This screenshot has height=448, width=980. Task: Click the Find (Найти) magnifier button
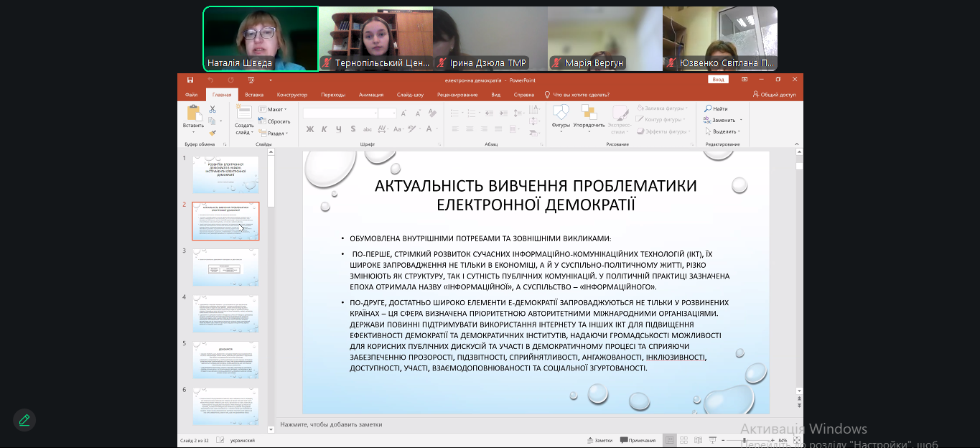coord(716,109)
